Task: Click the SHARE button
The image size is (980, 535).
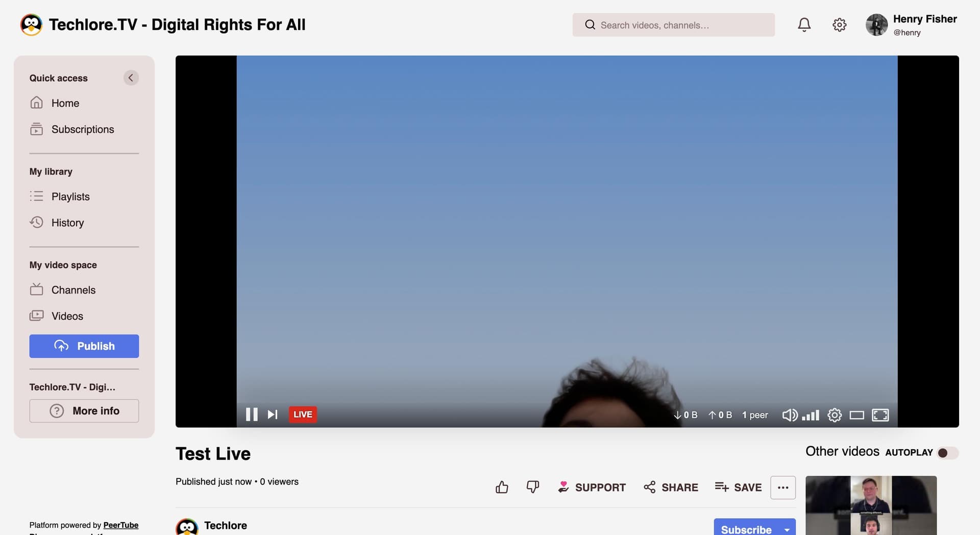Action: (671, 488)
